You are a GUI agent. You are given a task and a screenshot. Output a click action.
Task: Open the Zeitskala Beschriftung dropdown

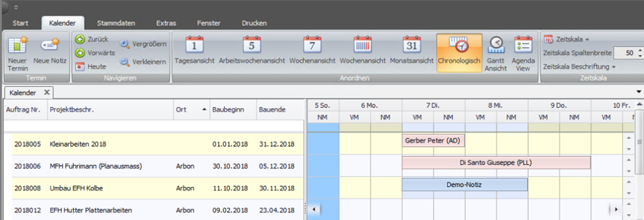tap(579, 67)
